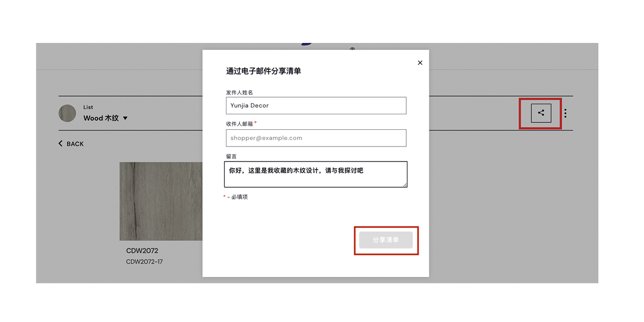
Task: Expand the Wood 木纹 list dropdown arrow
Action: pos(125,118)
